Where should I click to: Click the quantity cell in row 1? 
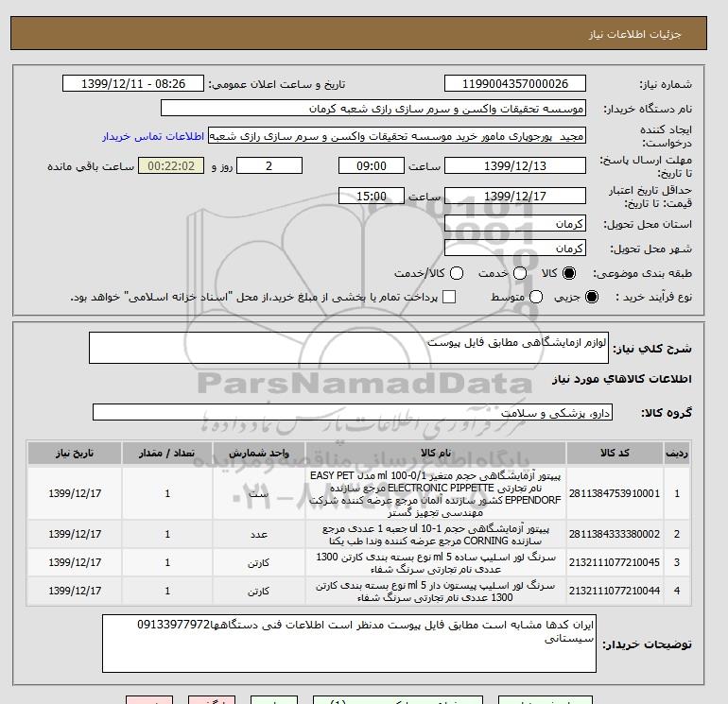(x=167, y=493)
